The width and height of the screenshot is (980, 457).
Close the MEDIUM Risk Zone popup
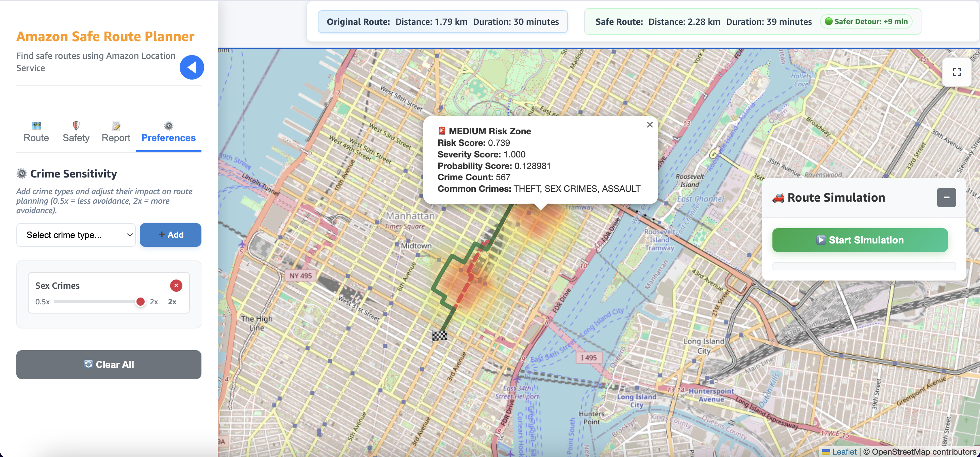[649, 125]
